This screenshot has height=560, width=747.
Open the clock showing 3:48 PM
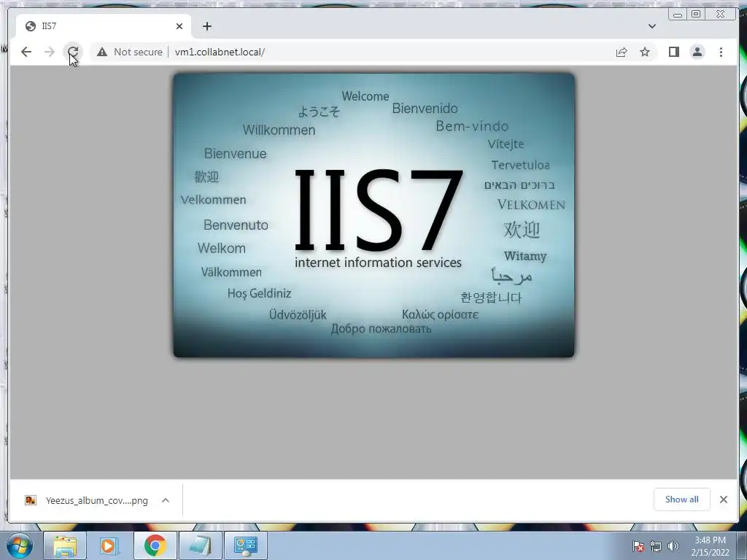coord(710,546)
